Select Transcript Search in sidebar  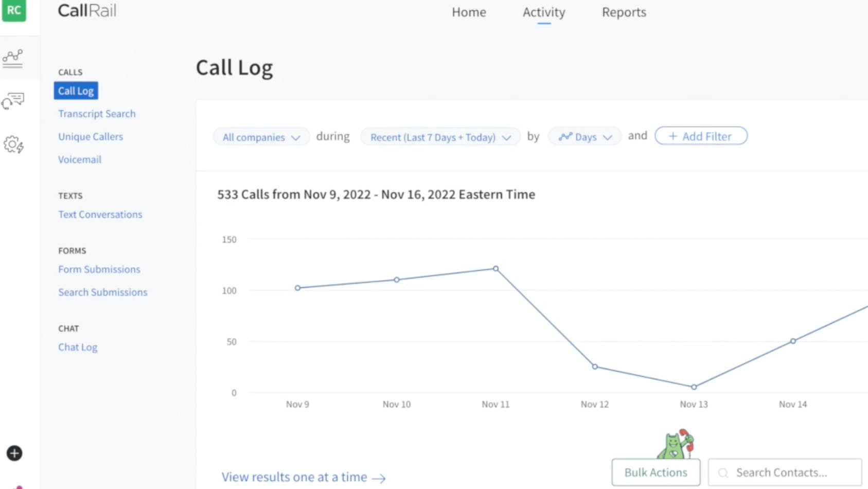tap(97, 113)
